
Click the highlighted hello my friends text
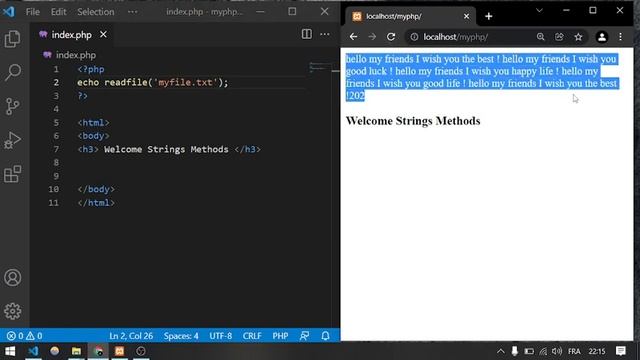[x=482, y=77]
